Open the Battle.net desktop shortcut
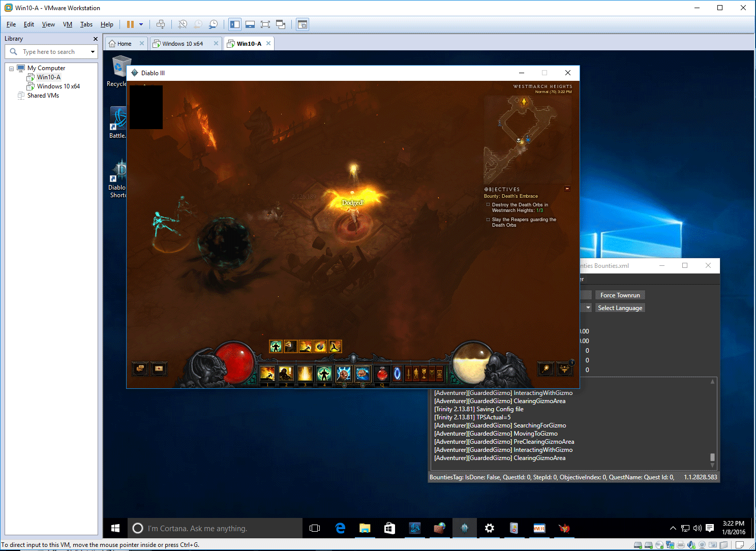The height and width of the screenshot is (551, 756). point(118,123)
